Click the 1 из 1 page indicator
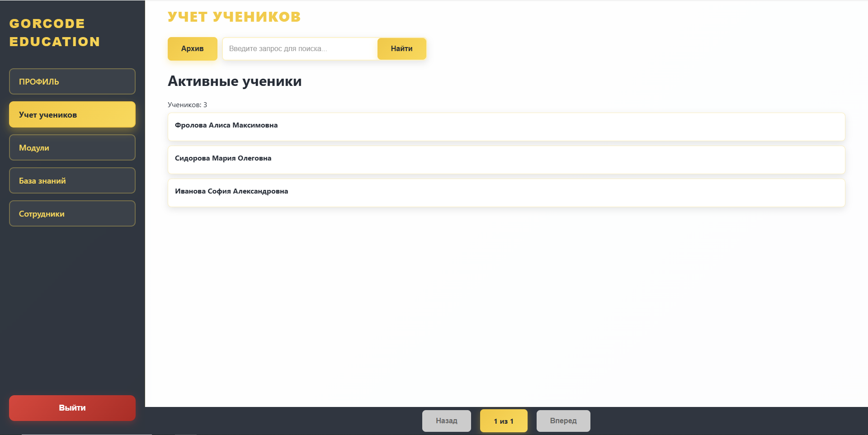This screenshot has height=435, width=868. (x=503, y=421)
